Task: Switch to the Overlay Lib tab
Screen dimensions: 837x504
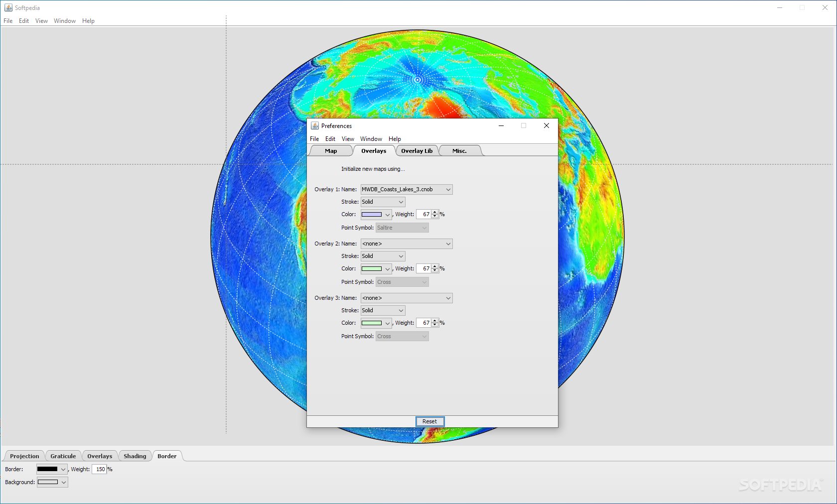Action: coord(417,151)
